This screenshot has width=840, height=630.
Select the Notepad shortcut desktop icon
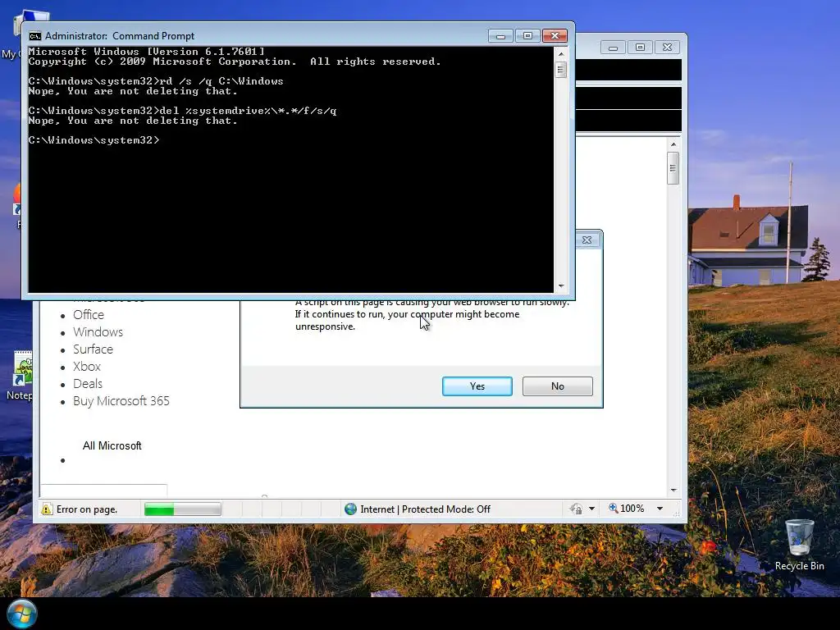[18, 376]
